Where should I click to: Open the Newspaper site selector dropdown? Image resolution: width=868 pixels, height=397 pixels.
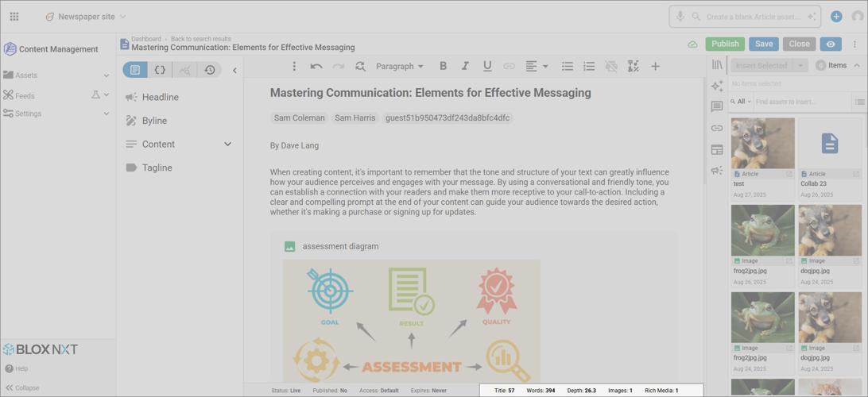click(86, 17)
